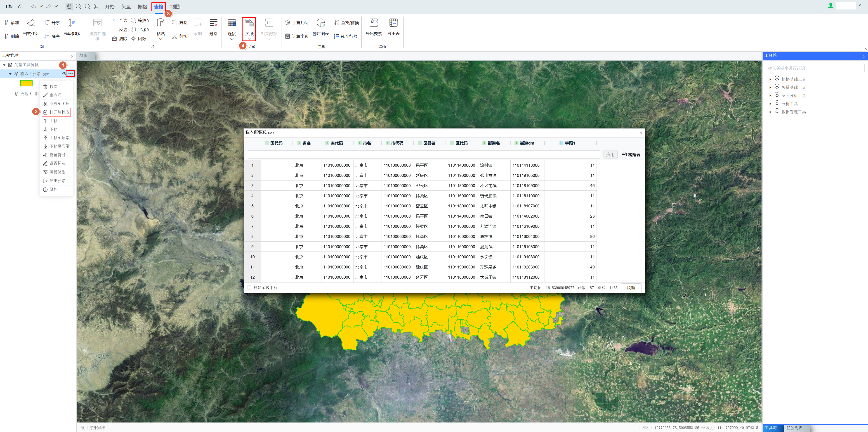The width and height of the screenshot is (868, 432).
Task: Click the yellow layer symbol swatch
Action: 26,83
